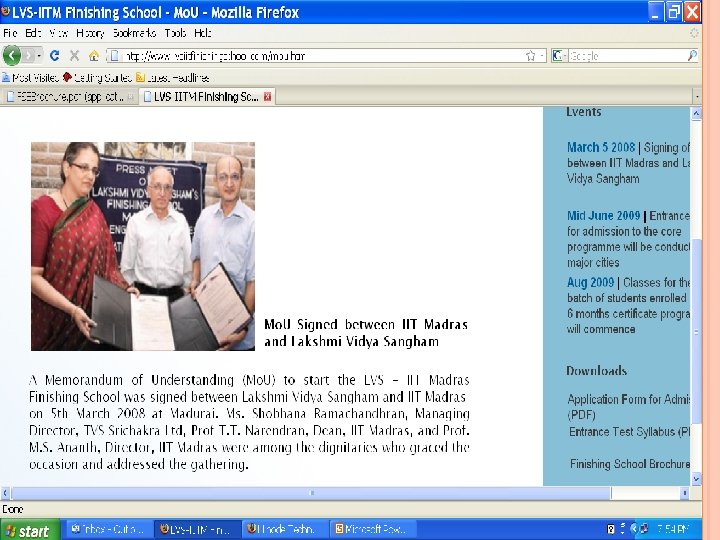720x540 pixels.
Task: Bookmark this page with the star icon
Action: tap(530, 56)
